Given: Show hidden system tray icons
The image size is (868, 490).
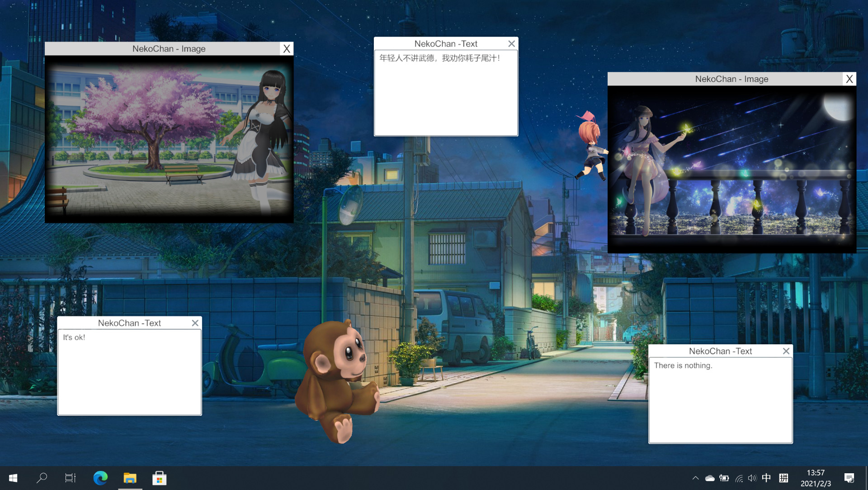Looking at the screenshot, I should click(696, 478).
